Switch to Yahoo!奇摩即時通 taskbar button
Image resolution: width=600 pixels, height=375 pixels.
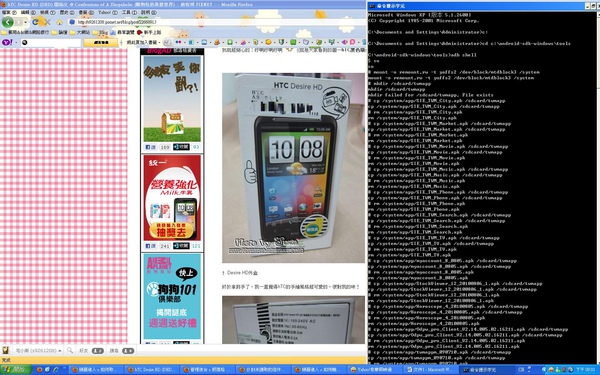point(374,370)
